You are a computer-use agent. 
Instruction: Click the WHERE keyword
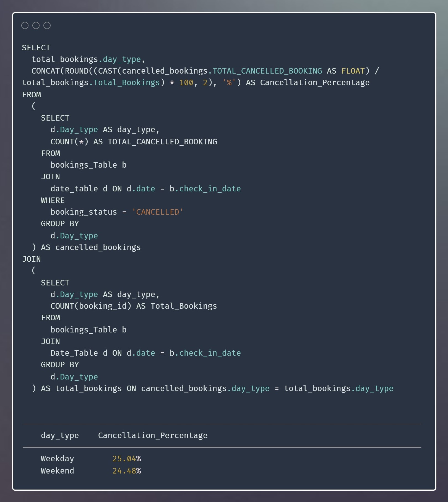(53, 201)
